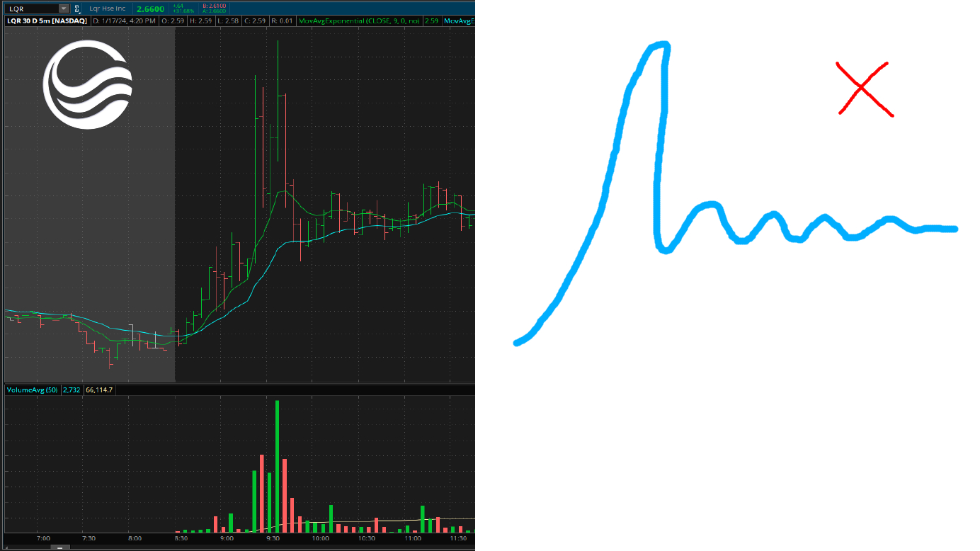Click the 9:30 label on the time axis
This screenshot has width=980, height=551.
(x=272, y=538)
